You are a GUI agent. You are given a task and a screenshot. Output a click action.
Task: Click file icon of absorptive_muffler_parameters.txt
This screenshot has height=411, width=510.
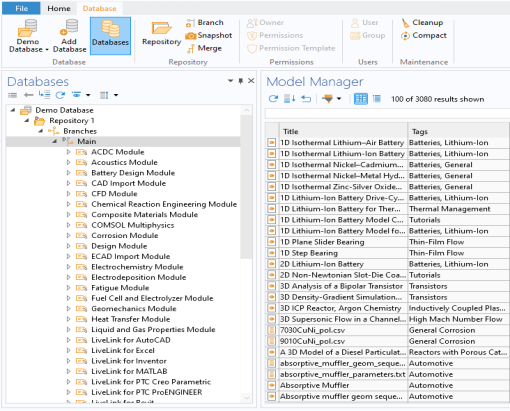(x=272, y=374)
